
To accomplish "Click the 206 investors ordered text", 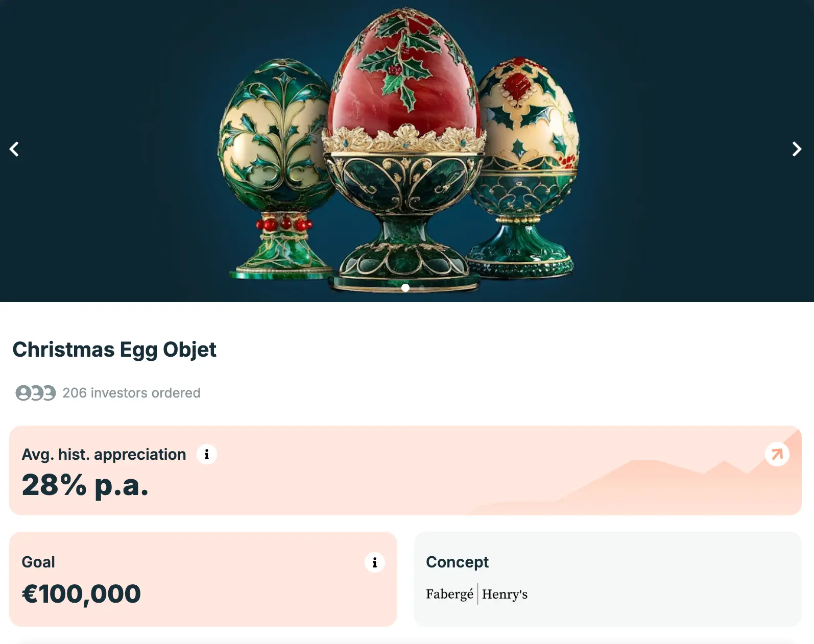I will (x=131, y=392).
